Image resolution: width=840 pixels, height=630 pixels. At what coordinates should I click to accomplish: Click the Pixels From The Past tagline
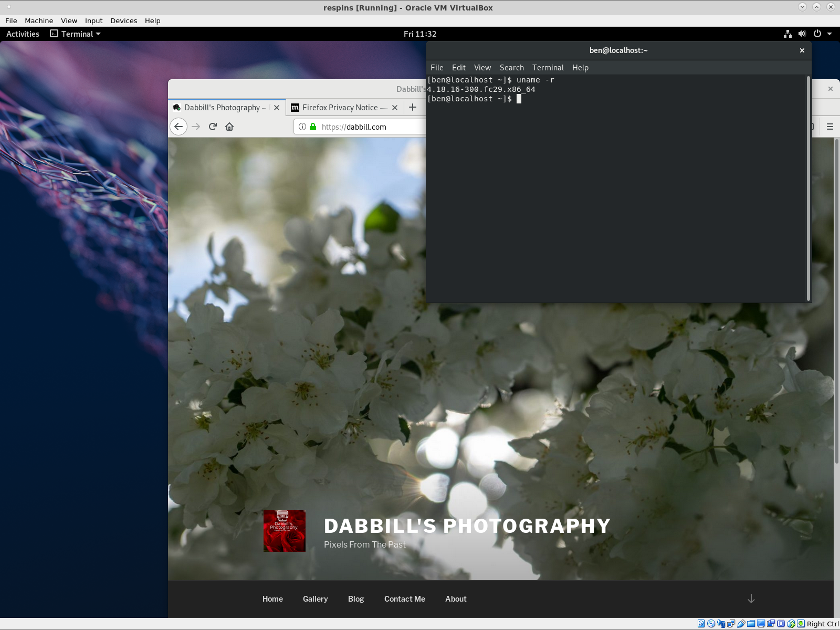tap(365, 544)
